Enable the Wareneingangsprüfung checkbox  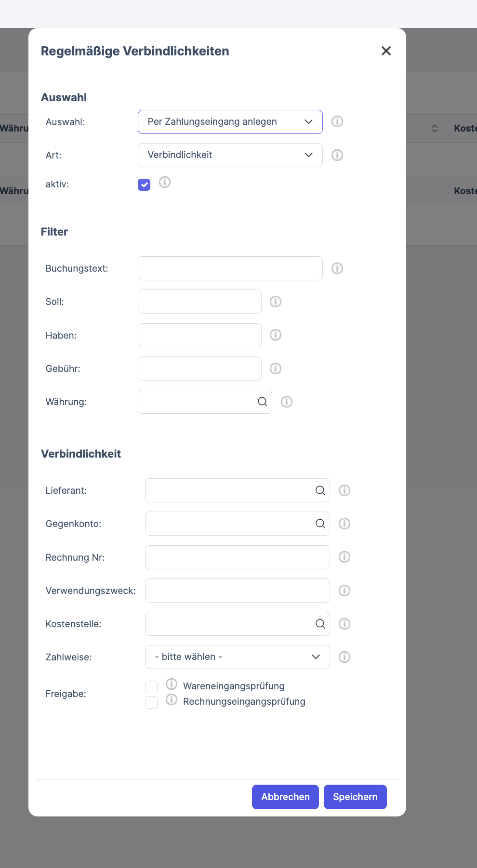click(151, 686)
